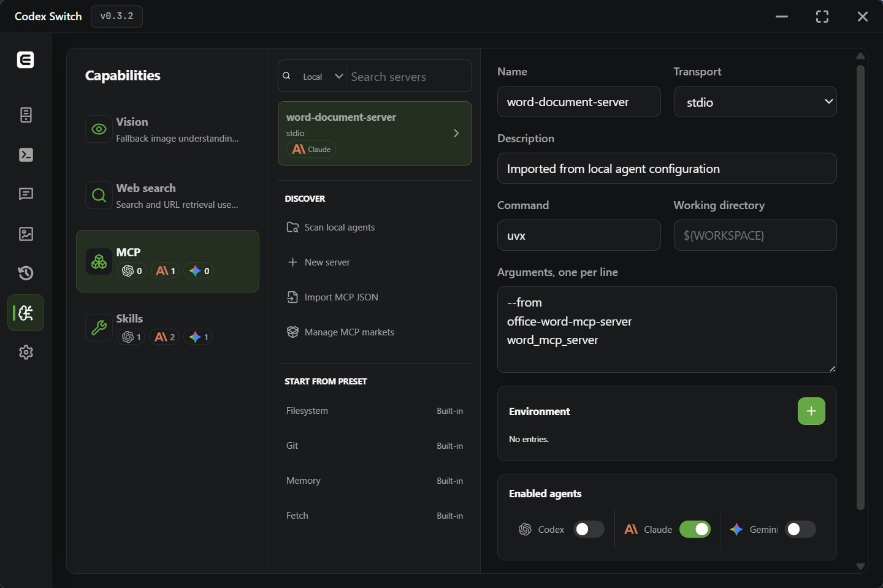Image resolution: width=883 pixels, height=588 pixels.
Task: Edit the Name field word-document-server
Action: coord(579,102)
